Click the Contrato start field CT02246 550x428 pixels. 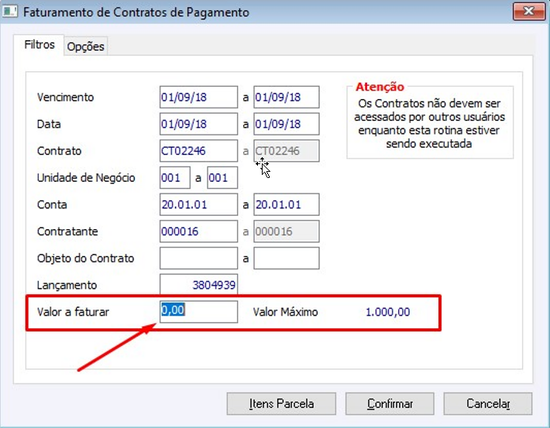[199, 151]
